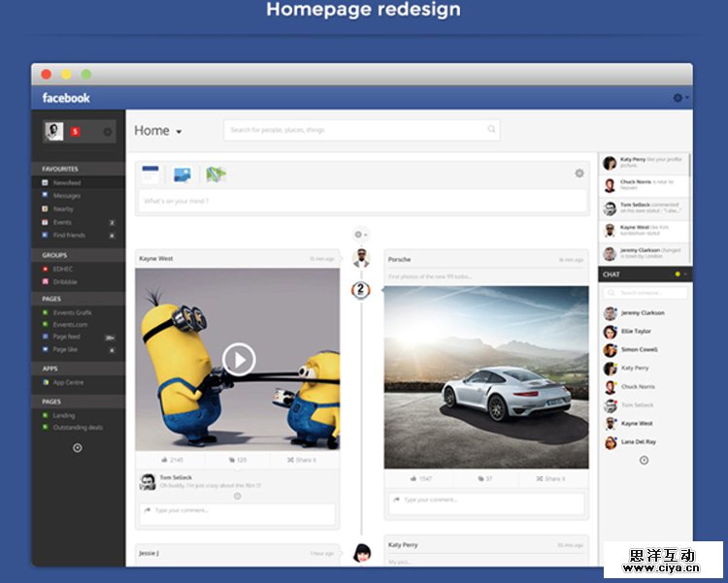Like the Porsche post (1547)
728x583 pixels.
pos(420,478)
